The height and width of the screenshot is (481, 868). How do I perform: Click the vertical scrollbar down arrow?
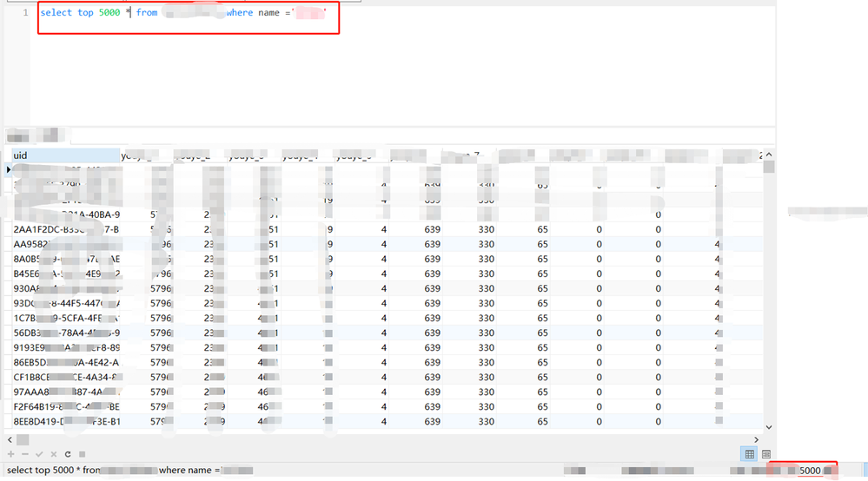tap(769, 427)
